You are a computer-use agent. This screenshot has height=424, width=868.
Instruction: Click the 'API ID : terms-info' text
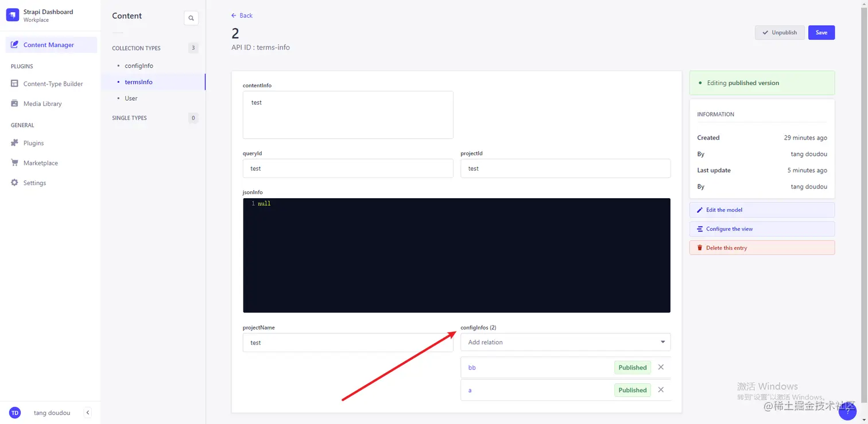pyautogui.click(x=261, y=48)
